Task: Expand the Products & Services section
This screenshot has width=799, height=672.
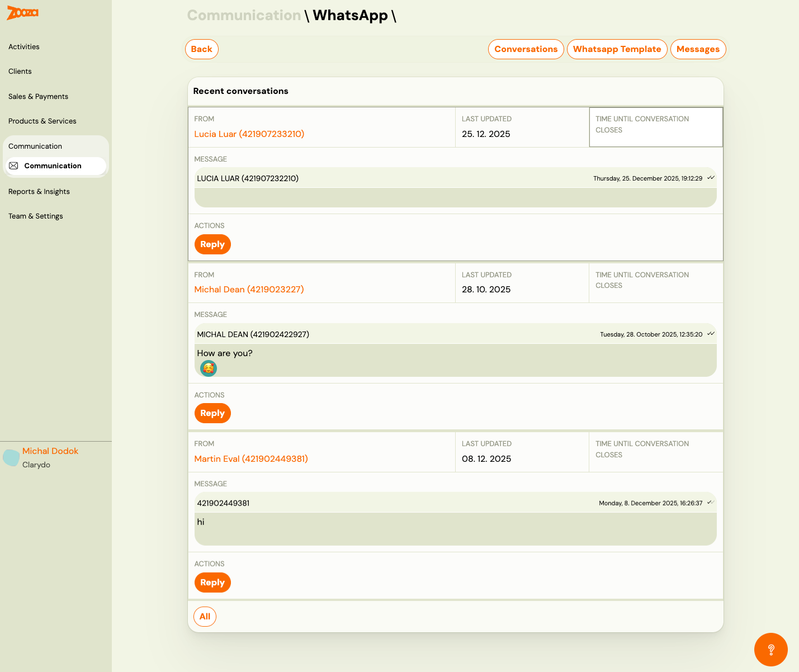Action: click(42, 121)
